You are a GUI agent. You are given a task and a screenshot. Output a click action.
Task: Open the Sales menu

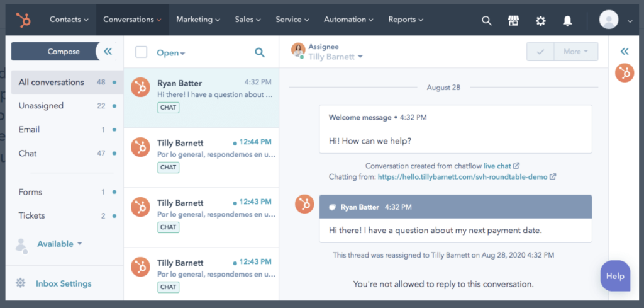coord(248,20)
